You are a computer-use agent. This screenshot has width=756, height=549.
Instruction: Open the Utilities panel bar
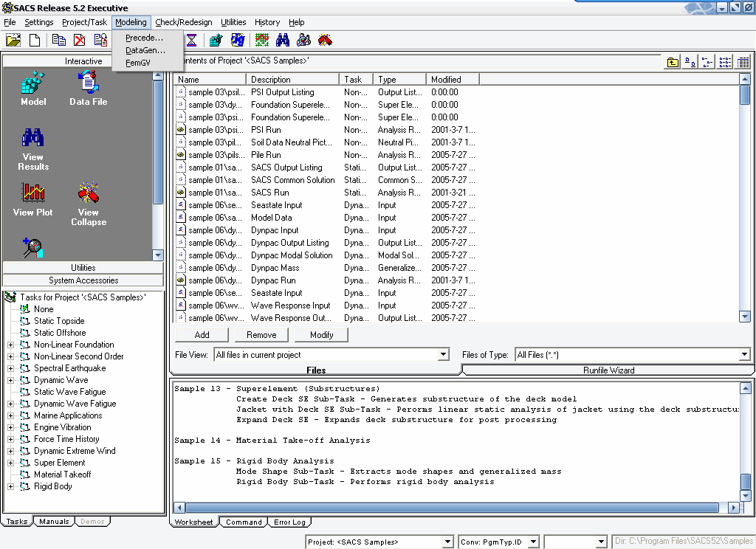tap(83, 268)
